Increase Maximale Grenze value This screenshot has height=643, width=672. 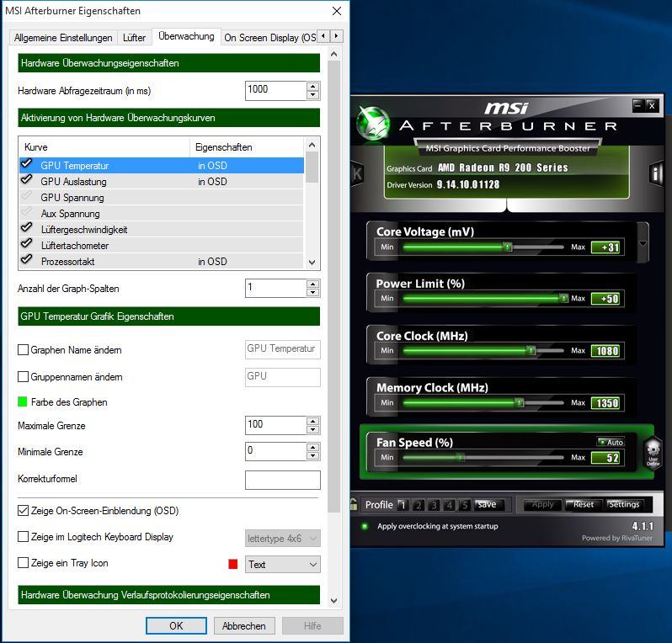pos(313,421)
